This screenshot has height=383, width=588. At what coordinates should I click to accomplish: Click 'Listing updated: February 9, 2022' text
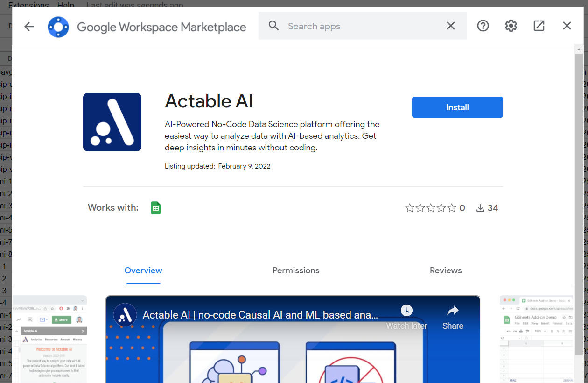click(217, 166)
